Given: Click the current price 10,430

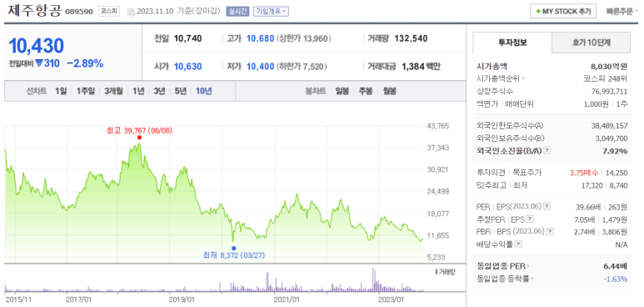Looking at the screenshot, I should pos(36,46).
